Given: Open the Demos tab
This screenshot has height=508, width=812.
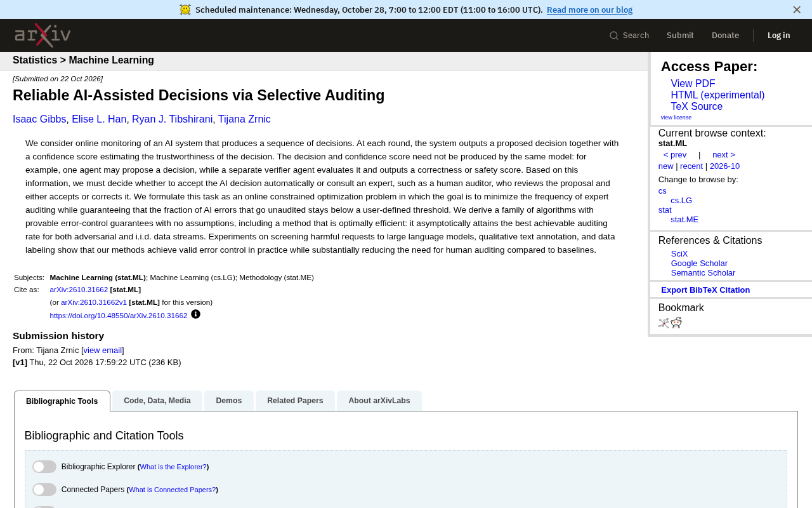Looking at the screenshot, I should [x=229, y=401].
